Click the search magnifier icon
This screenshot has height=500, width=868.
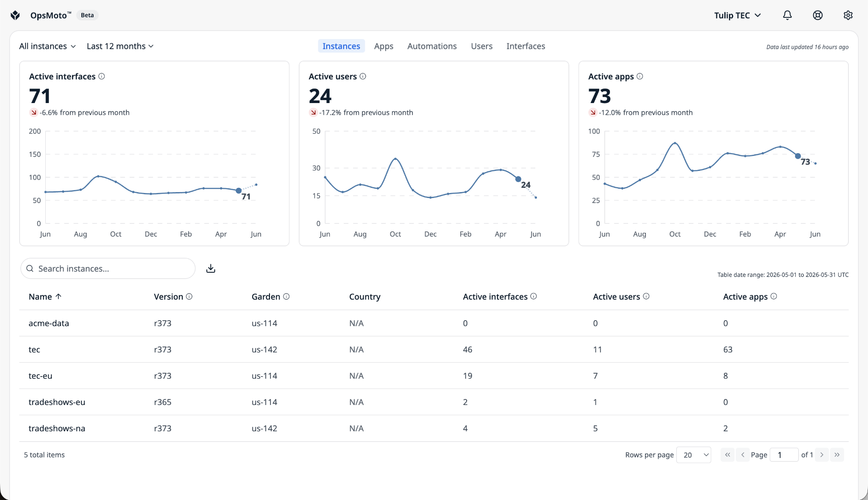(x=30, y=268)
